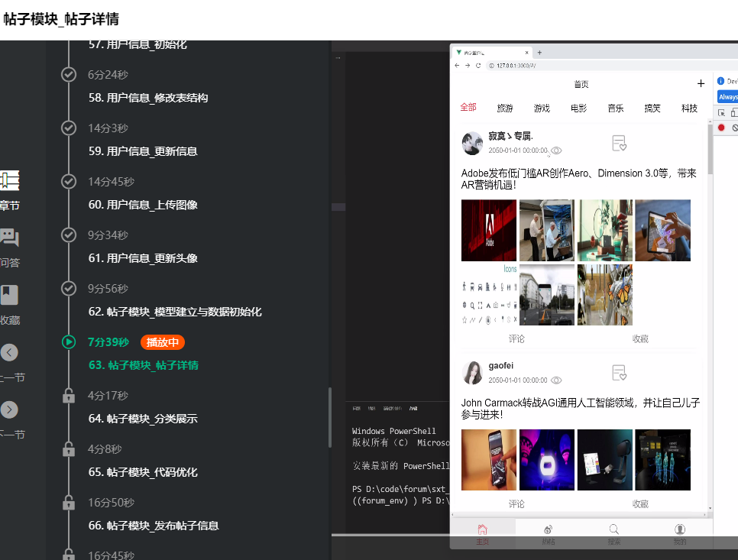
Task: Click the lock icon beside lesson 66
Action: click(69, 503)
